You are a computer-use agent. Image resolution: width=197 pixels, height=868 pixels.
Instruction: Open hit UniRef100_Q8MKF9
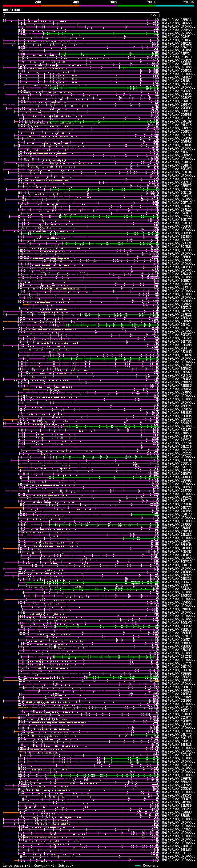(x=177, y=111)
